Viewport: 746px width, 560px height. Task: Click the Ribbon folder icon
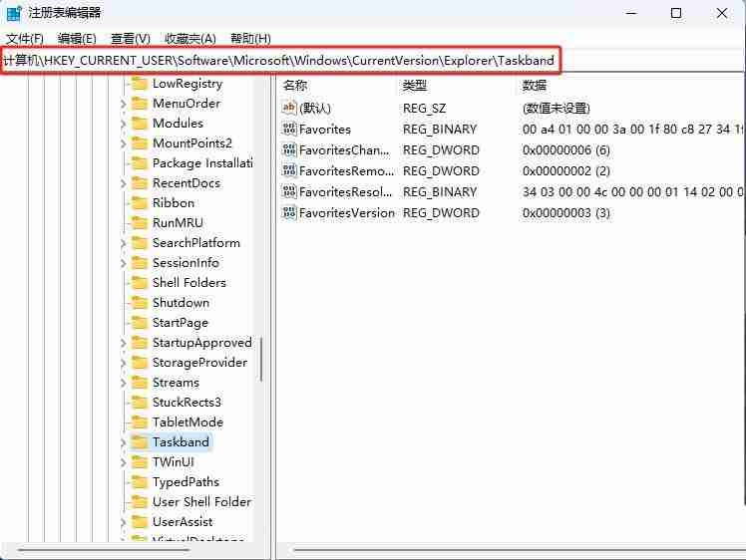[139, 203]
